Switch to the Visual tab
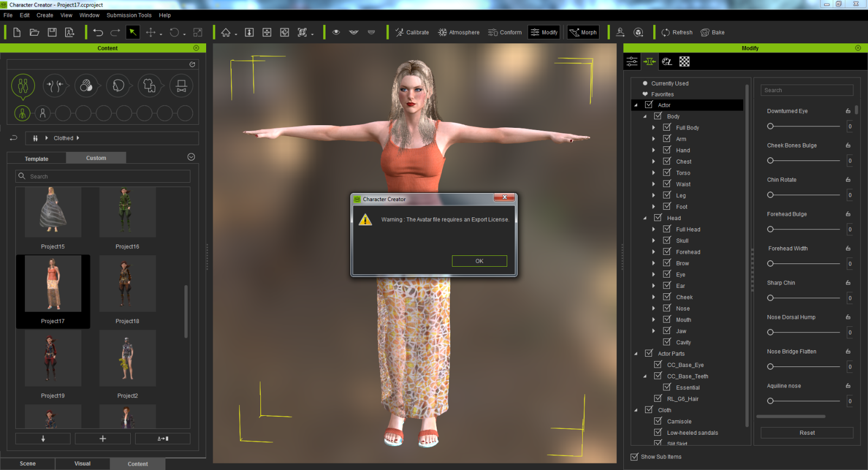The width and height of the screenshot is (868, 470). (x=82, y=463)
